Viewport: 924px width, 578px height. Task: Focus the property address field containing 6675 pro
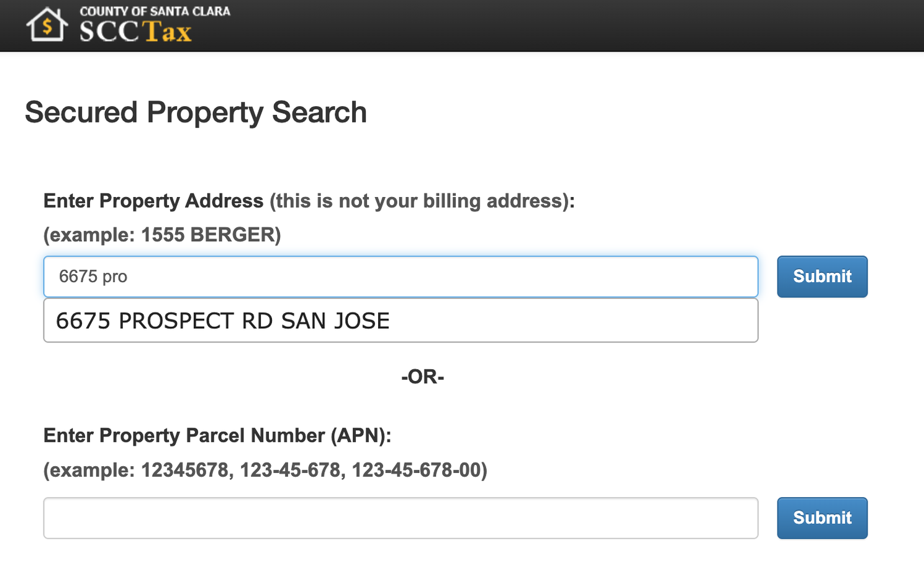point(401,277)
